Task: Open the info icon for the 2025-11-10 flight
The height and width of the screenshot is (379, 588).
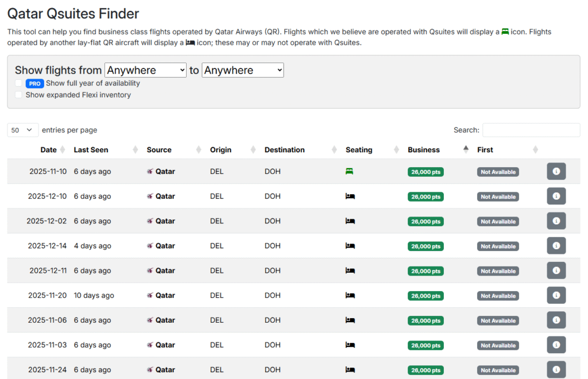Action: (556, 171)
